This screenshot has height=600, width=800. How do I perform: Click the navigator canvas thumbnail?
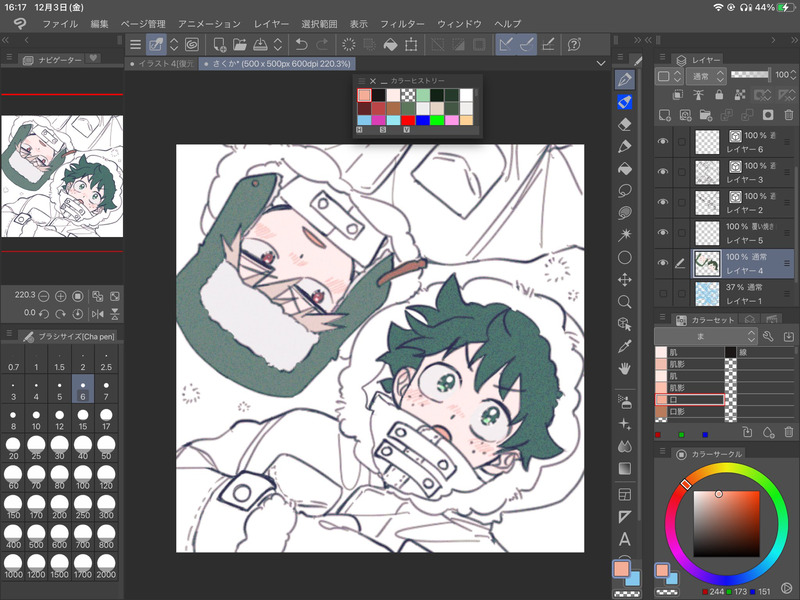pyautogui.click(x=62, y=176)
